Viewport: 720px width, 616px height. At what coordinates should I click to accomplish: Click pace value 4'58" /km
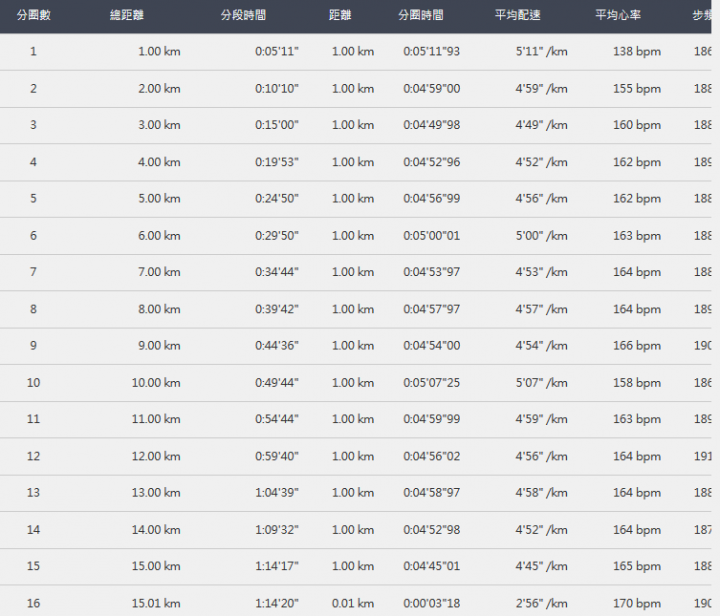click(x=541, y=492)
